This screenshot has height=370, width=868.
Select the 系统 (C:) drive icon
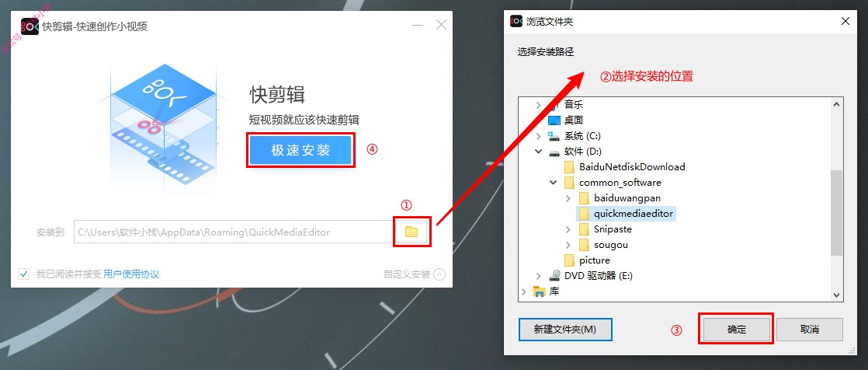pyautogui.click(x=554, y=136)
